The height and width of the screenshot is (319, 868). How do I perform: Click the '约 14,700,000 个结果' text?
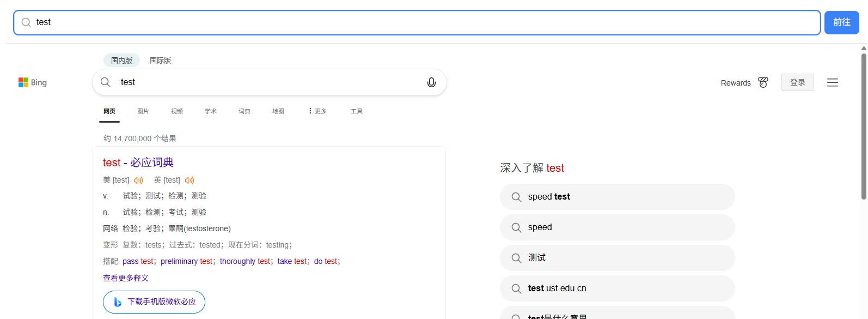(140, 139)
